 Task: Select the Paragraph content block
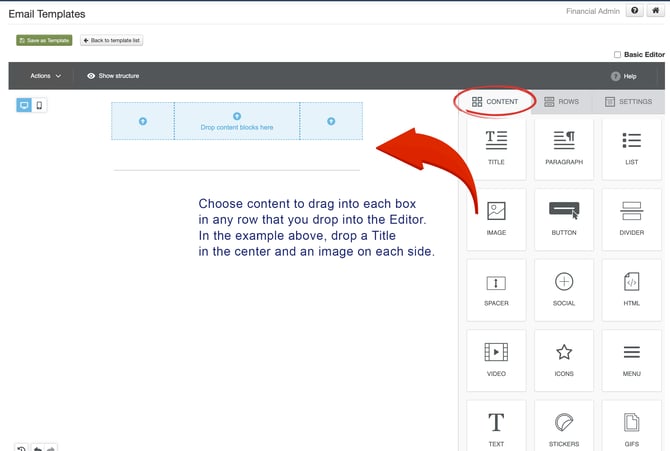pyautogui.click(x=564, y=149)
